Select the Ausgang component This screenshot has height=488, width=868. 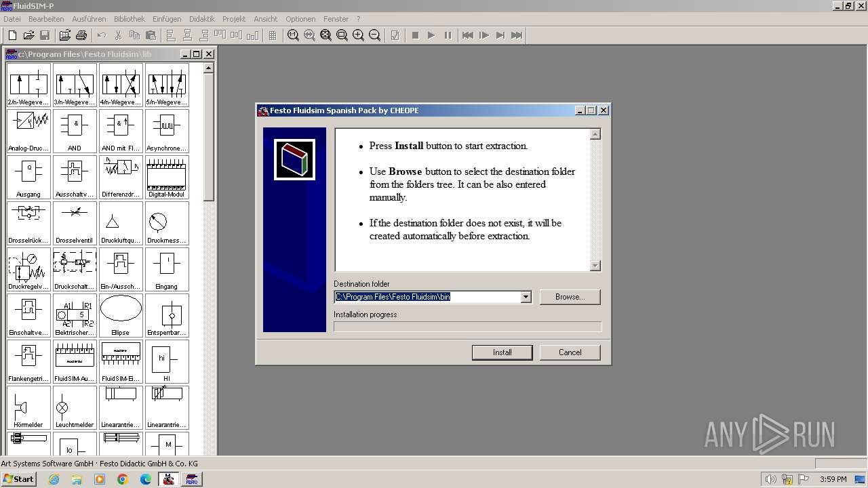point(28,178)
